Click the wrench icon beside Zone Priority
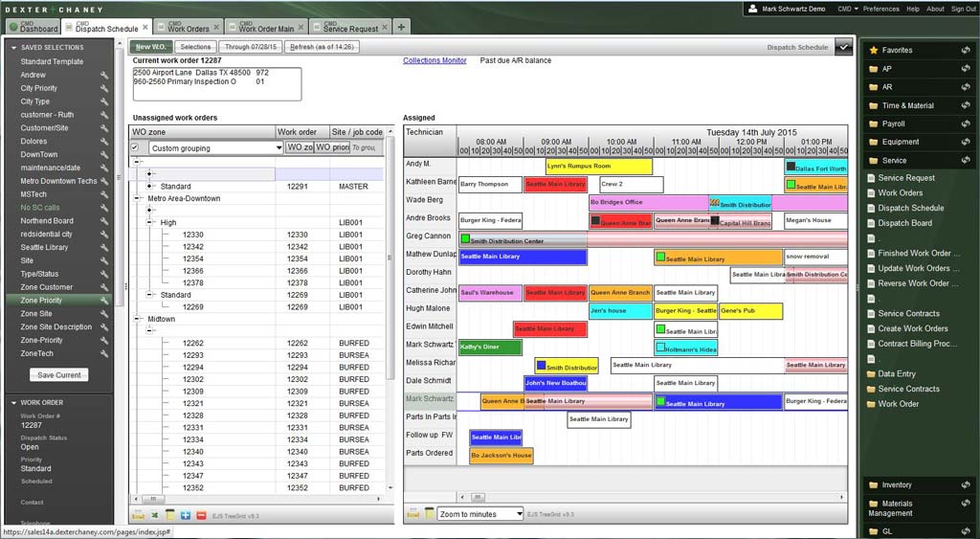980x539 pixels. click(104, 301)
